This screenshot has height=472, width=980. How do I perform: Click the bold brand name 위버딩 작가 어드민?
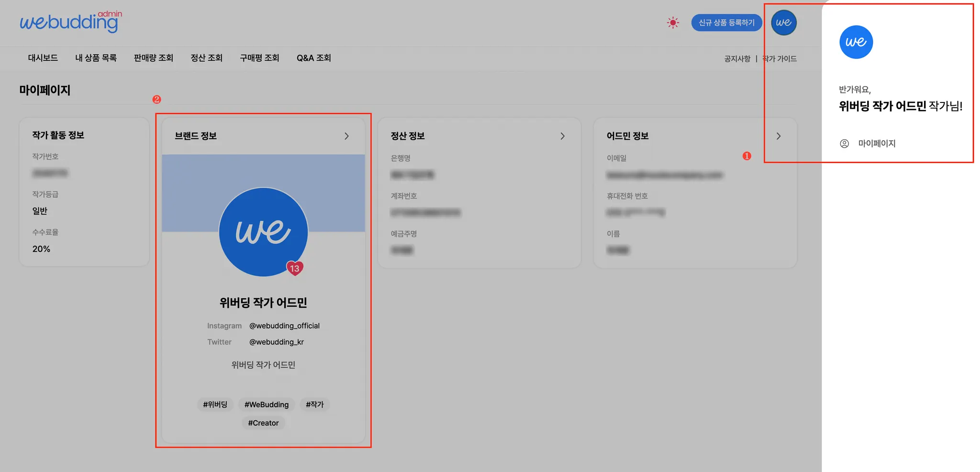(263, 303)
